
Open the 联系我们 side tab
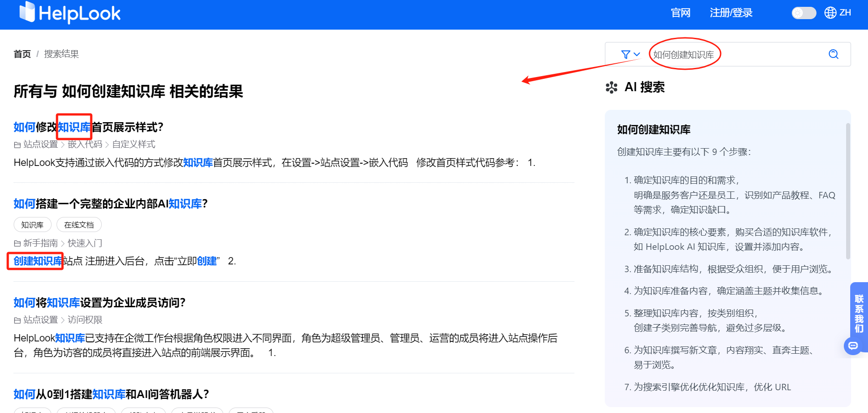pyautogui.click(x=859, y=314)
